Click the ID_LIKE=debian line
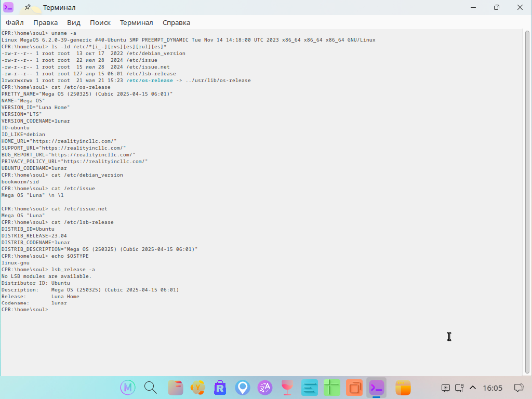The image size is (532, 399). click(23, 135)
